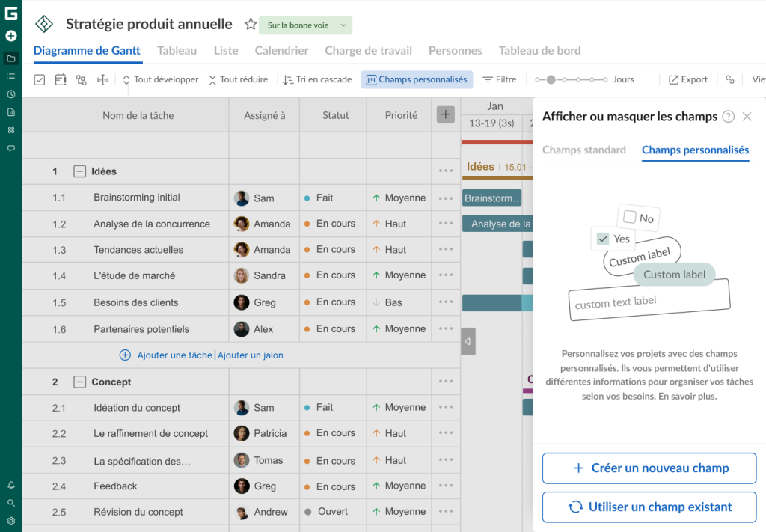The width and height of the screenshot is (766, 532).
Task: Click the Révision du concept task name
Action: 138,512
